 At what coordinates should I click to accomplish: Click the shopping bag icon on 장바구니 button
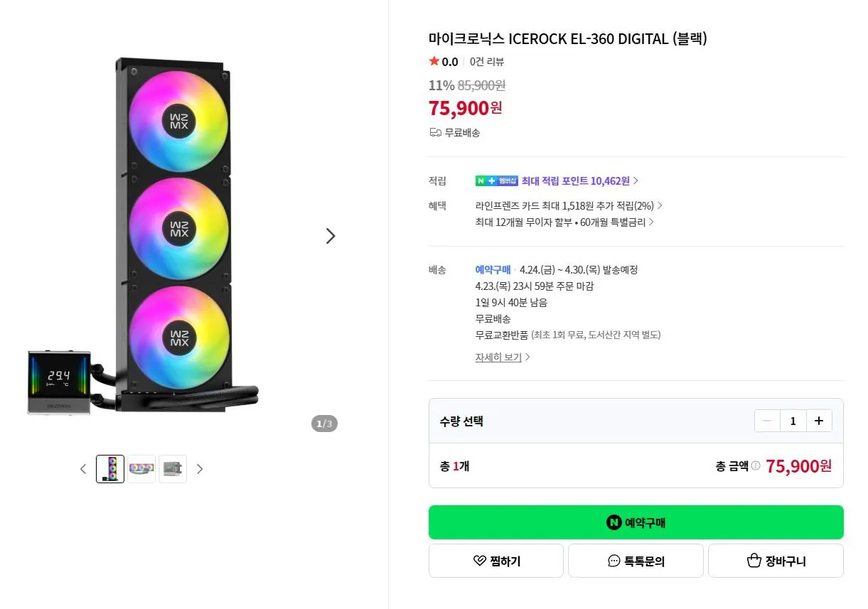pyautogui.click(x=754, y=561)
